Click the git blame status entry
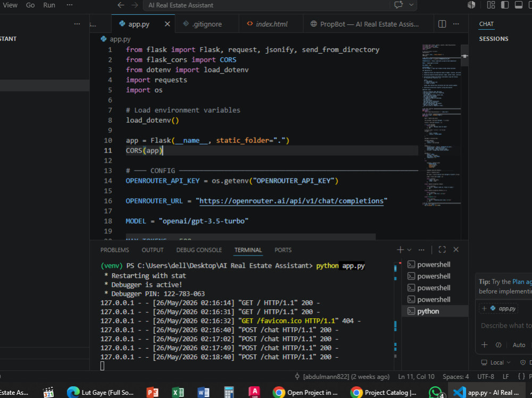Viewport: 532px width, 398px height. click(x=342, y=377)
